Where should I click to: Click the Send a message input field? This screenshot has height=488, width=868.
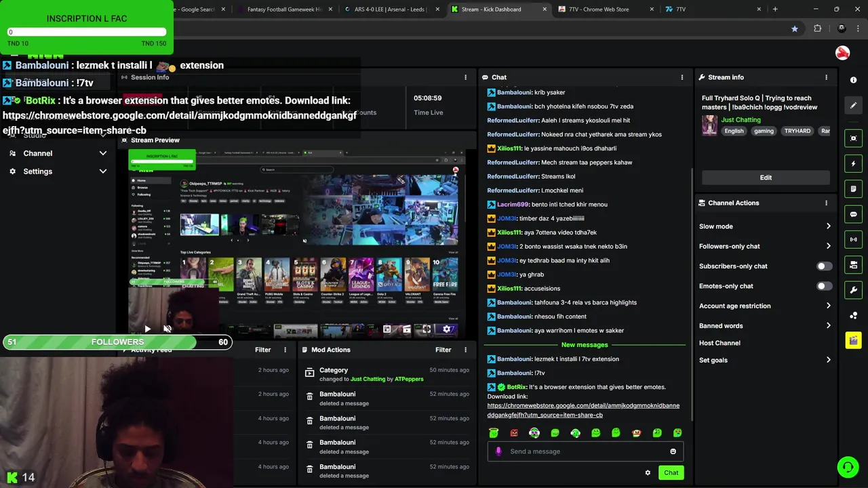click(585, 451)
